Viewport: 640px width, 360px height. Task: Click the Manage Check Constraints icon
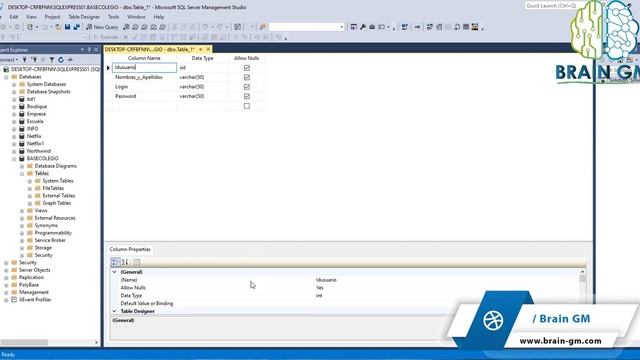[466, 27]
